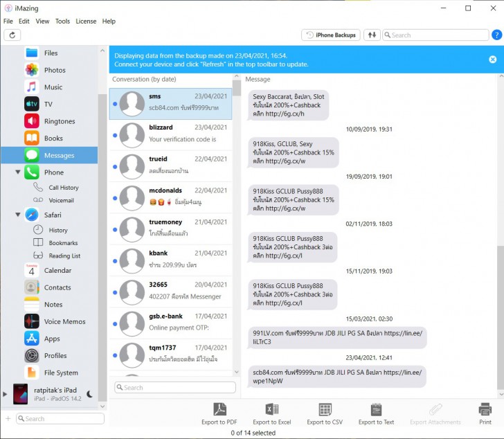Select the tqm1737 conversation
Image resolution: width=504 pixels, height=439 pixels.
[x=170, y=355]
